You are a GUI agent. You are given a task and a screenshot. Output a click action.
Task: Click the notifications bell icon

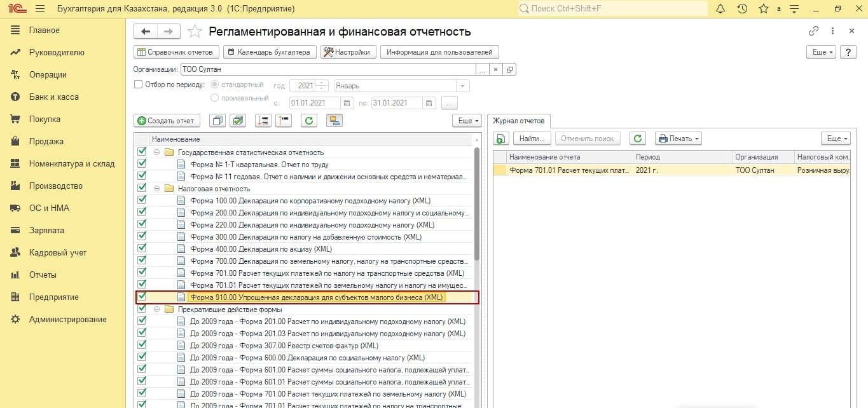pos(720,9)
